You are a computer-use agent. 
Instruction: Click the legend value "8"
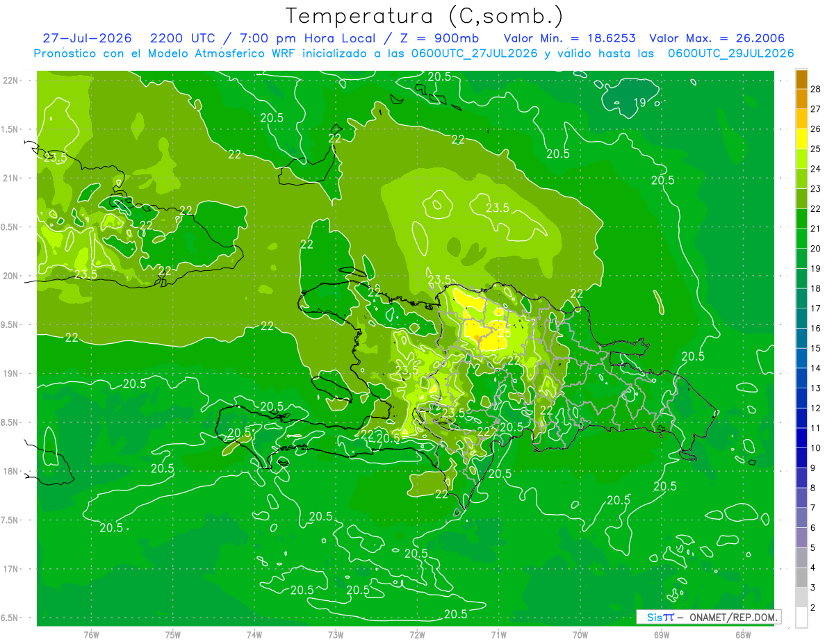[x=815, y=488]
